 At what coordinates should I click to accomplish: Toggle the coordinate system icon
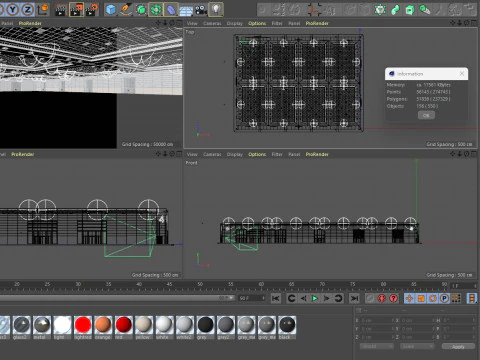click(43, 9)
